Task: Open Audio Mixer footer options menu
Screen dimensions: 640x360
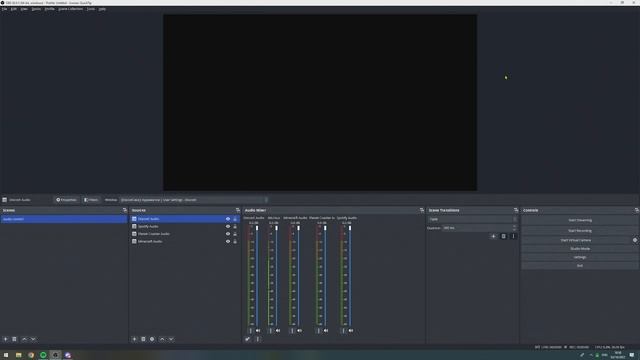Action: [x=258, y=339]
